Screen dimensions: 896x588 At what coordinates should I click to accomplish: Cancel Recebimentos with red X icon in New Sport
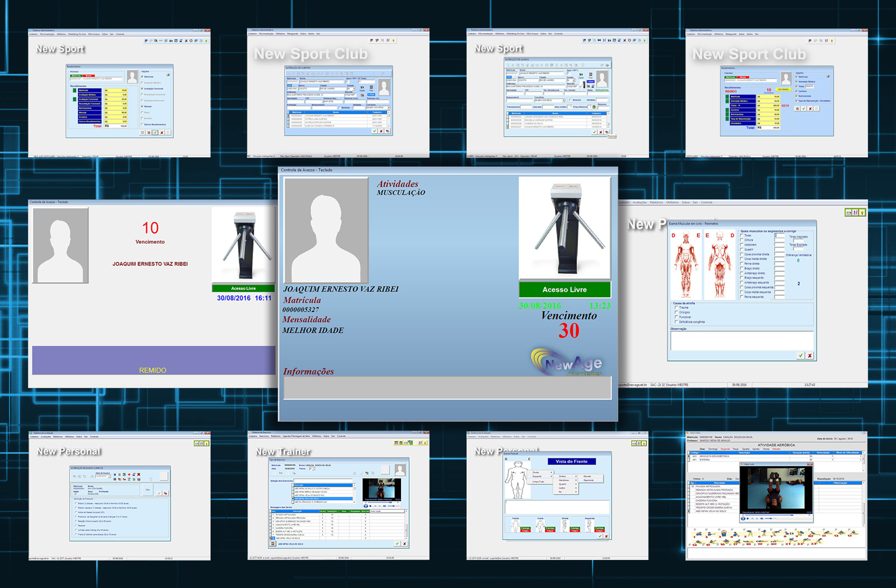pyautogui.click(x=162, y=132)
